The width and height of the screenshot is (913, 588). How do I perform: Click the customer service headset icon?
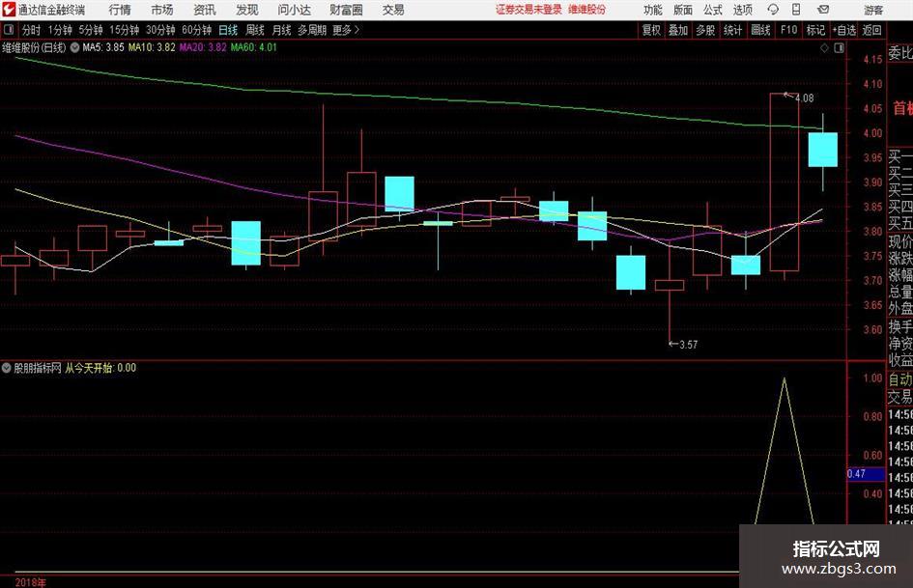pyautogui.click(x=773, y=10)
